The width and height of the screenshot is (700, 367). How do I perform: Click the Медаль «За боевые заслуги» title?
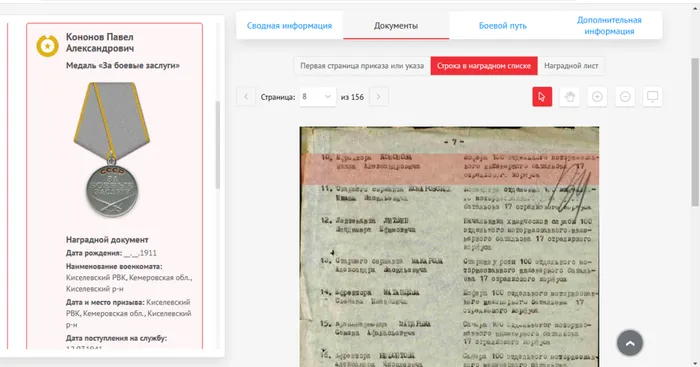123,66
